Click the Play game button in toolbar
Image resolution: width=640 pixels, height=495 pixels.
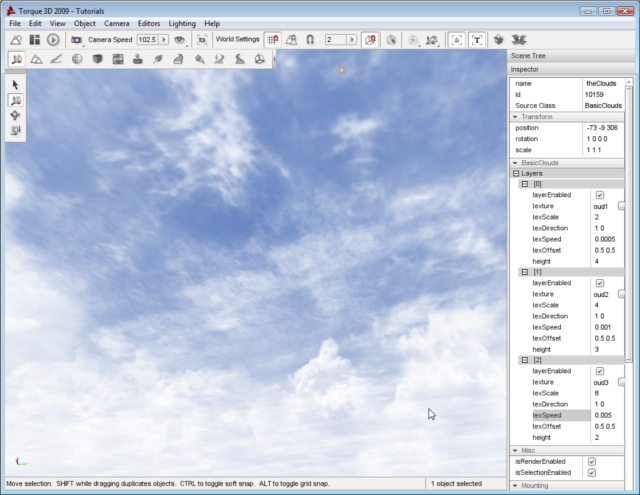[x=52, y=39]
